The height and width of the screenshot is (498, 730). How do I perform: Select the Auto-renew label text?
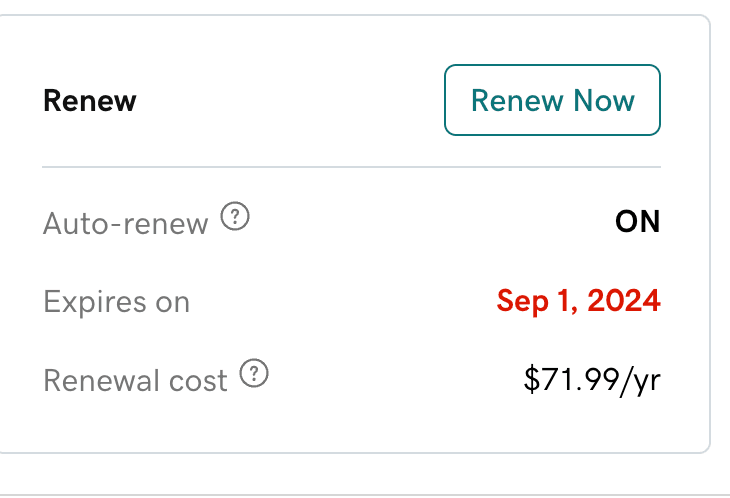[125, 222]
